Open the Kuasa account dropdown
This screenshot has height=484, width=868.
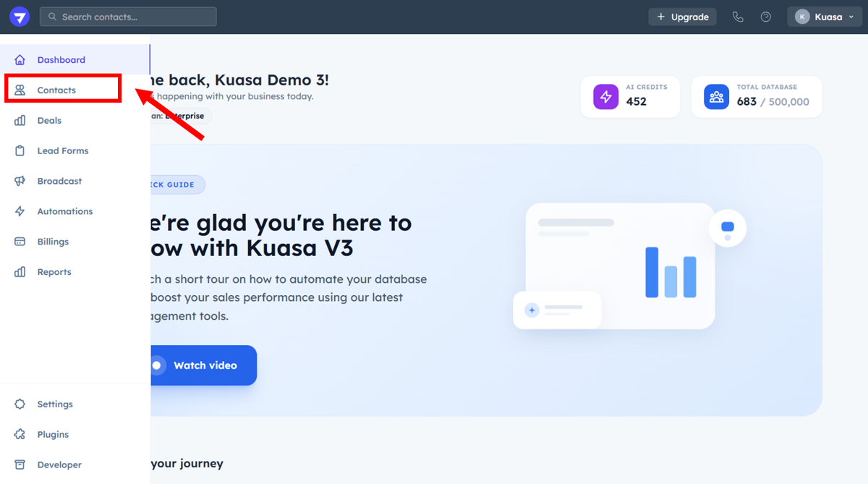(825, 17)
